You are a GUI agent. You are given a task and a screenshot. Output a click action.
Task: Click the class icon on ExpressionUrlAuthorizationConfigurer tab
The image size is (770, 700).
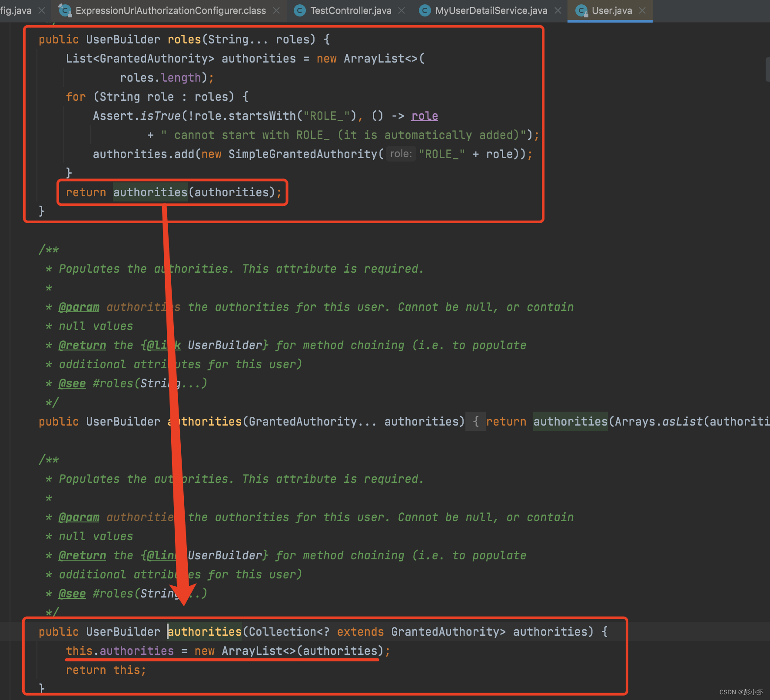[65, 10]
